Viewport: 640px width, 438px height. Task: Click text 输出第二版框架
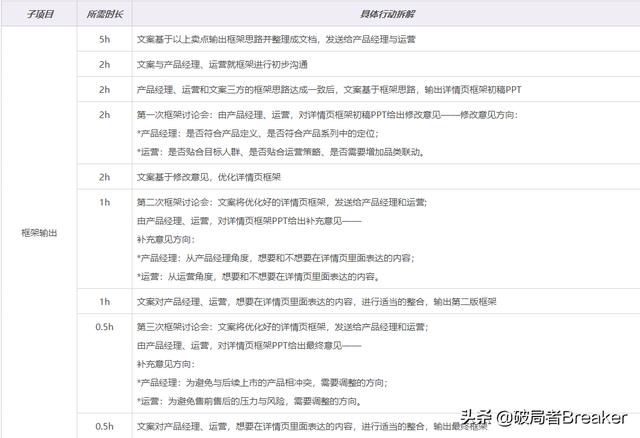tap(316, 302)
